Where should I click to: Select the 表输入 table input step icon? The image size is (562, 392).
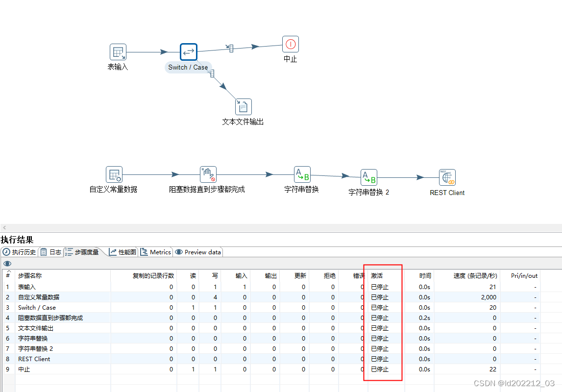pos(118,52)
